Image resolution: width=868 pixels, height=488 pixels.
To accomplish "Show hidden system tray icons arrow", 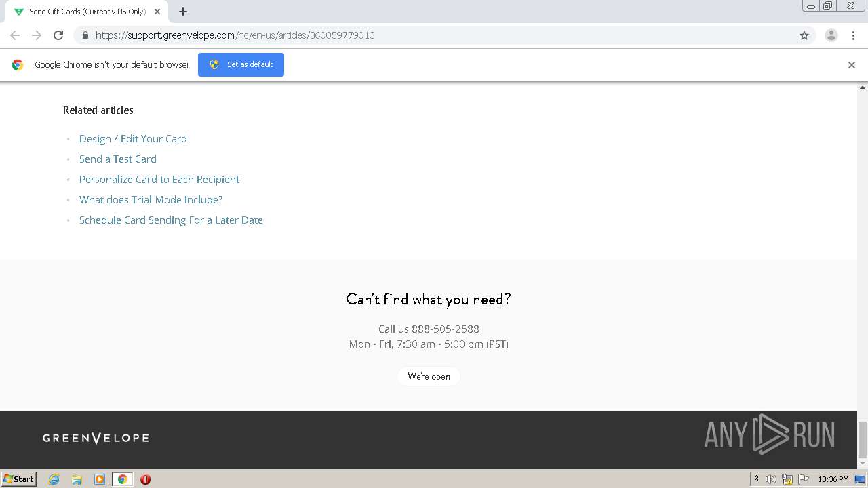I will pyautogui.click(x=757, y=479).
